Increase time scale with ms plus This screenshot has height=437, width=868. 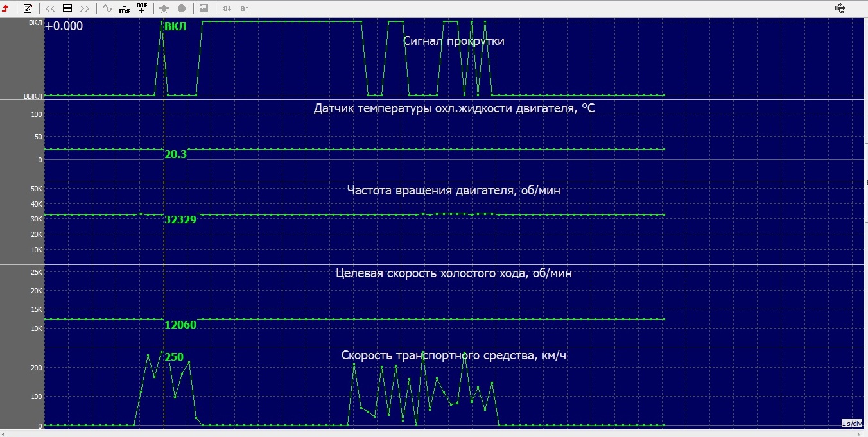142,8
